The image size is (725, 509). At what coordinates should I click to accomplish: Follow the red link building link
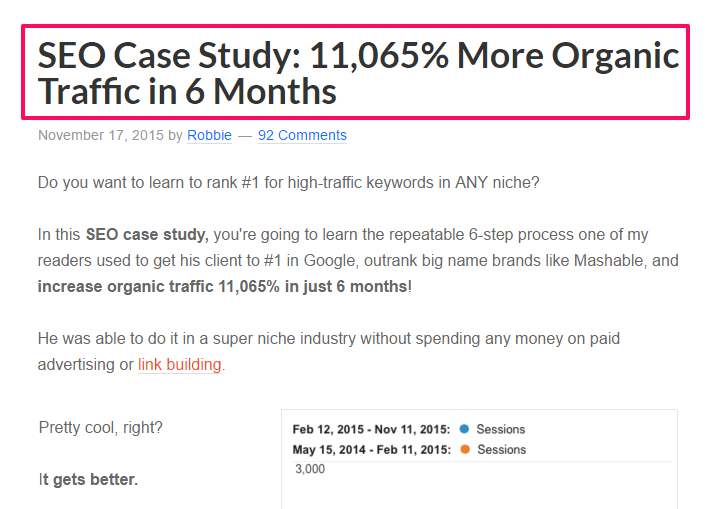[179, 364]
